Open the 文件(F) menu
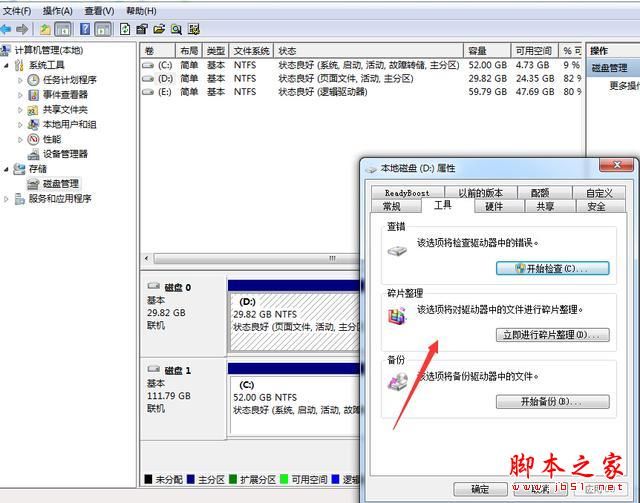640x503 pixels. pos(17,11)
